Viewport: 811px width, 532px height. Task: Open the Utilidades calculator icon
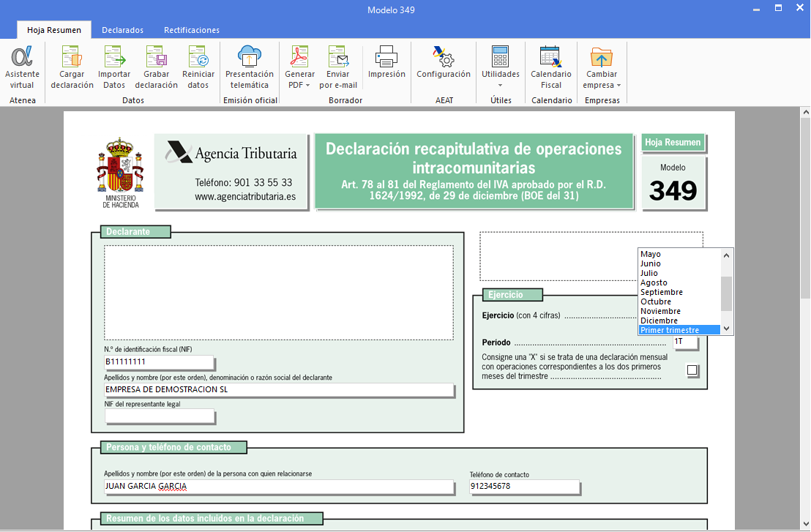point(500,56)
